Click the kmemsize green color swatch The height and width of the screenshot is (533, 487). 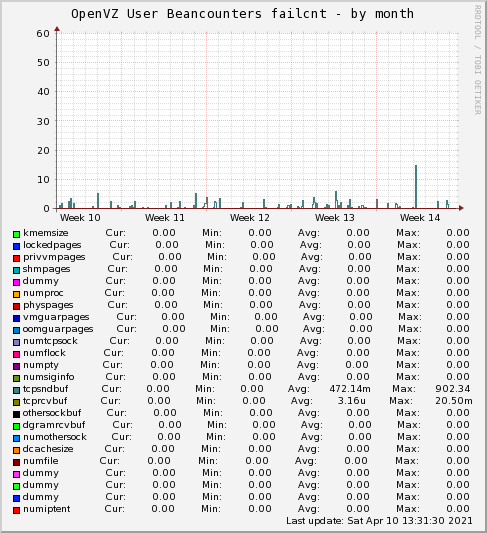pos(16,234)
